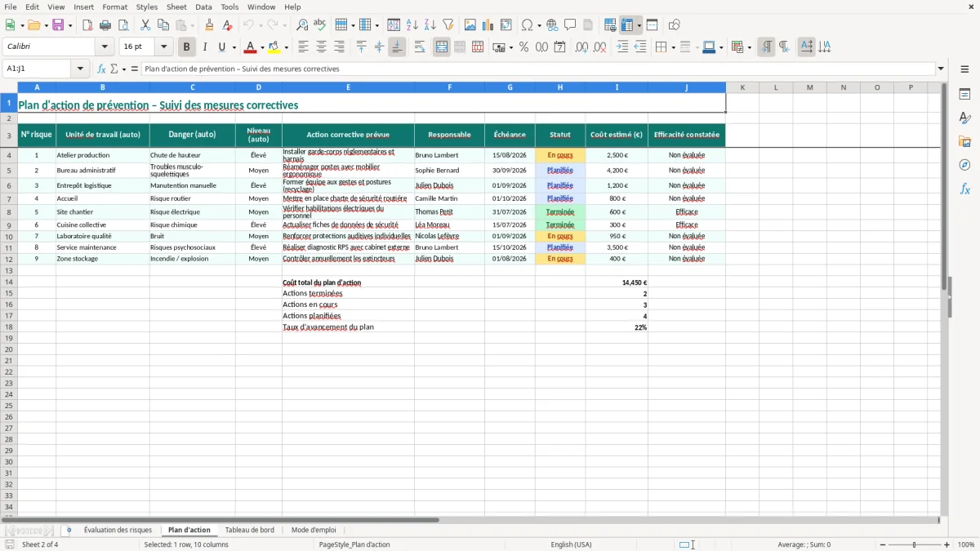Switch to Évaluation des risques tab

point(118,530)
